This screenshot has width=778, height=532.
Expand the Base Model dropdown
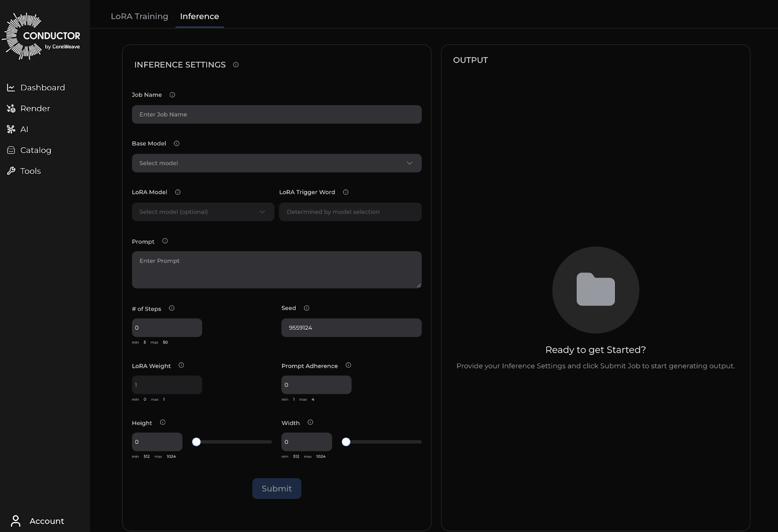[276, 163]
